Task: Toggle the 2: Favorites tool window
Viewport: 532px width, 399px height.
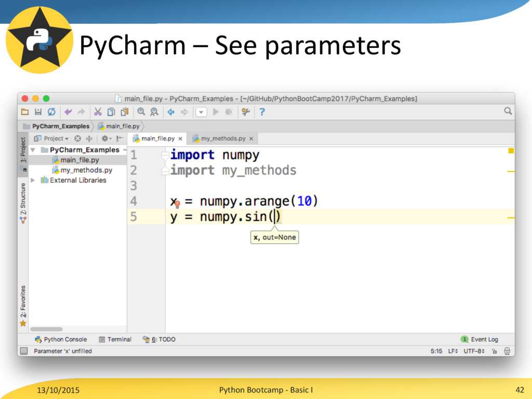Action: point(23,307)
